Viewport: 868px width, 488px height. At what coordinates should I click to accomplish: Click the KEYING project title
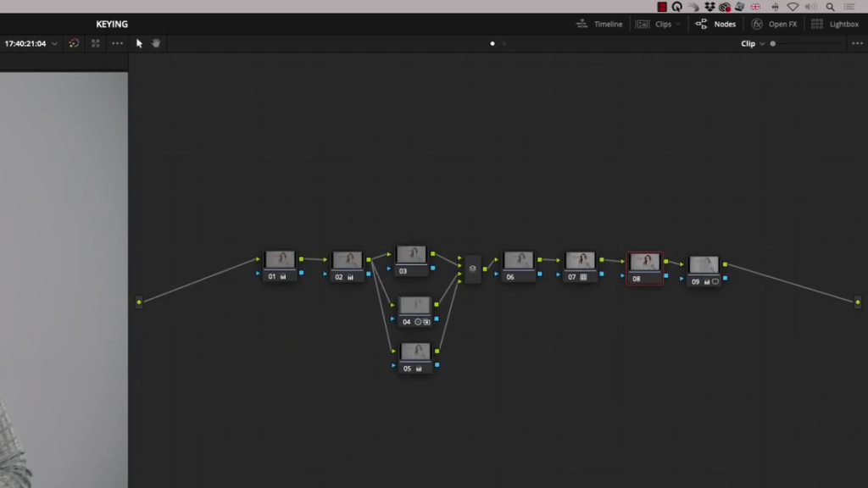[112, 25]
